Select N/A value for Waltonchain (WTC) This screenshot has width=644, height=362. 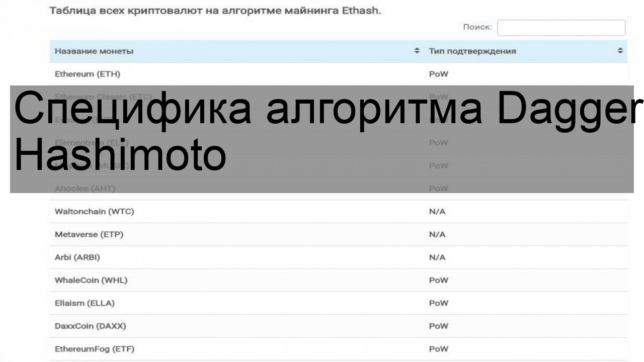point(437,212)
